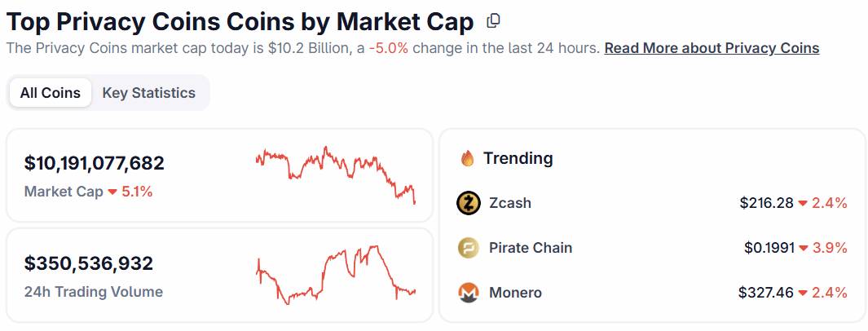The image size is (868, 331).
Task: Click the copy icon beside the page title
Action: [493, 20]
